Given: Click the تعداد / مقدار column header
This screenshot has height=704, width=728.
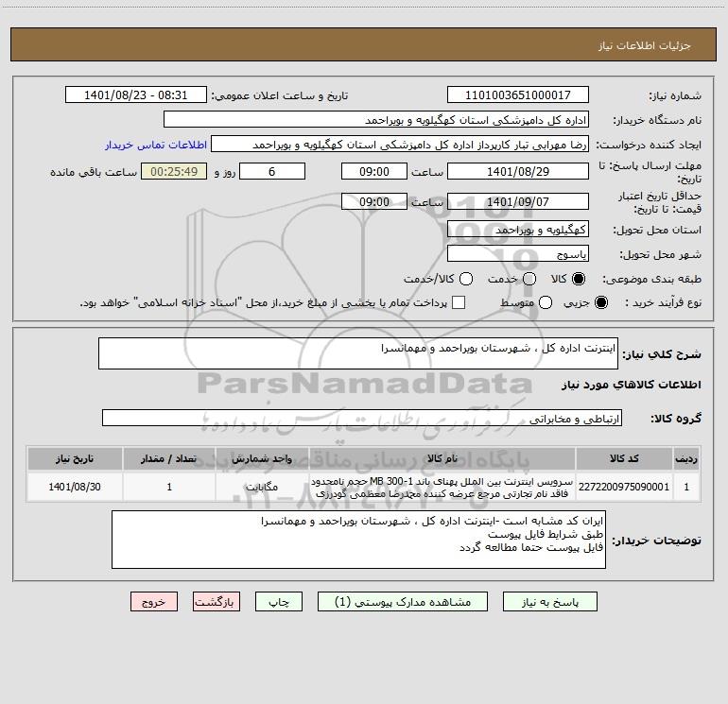Looking at the screenshot, I should [169, 459].
